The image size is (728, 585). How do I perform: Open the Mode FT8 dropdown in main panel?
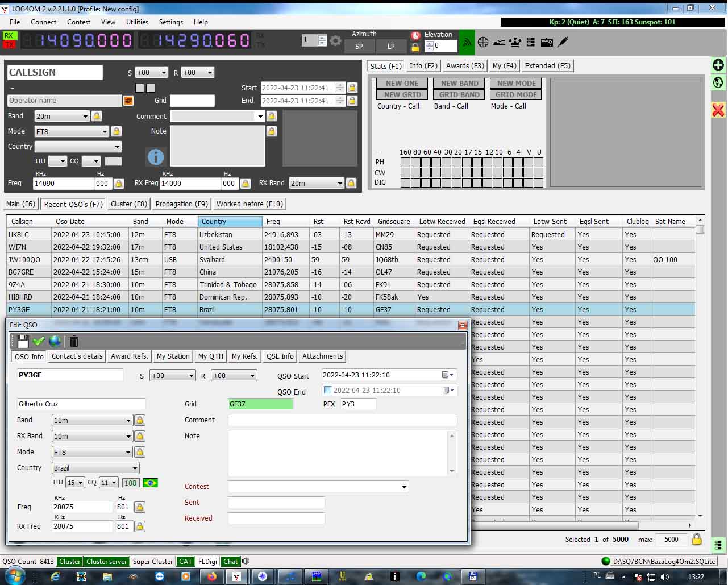coord(105,132)
